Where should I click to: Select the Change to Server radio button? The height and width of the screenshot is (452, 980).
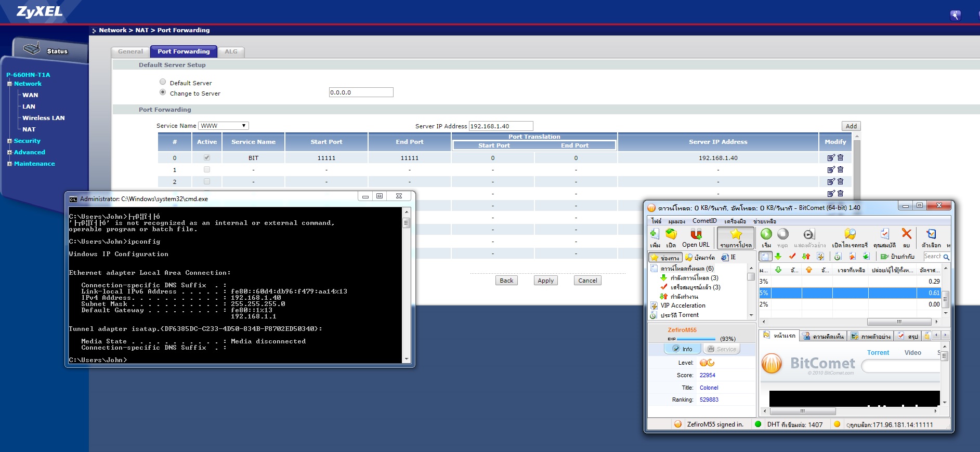coord(163,92)
